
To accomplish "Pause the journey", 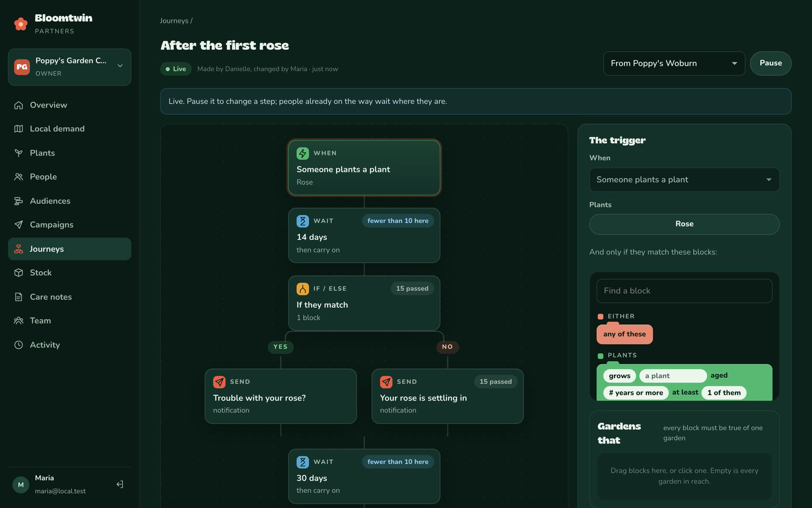I will point(770,63).
